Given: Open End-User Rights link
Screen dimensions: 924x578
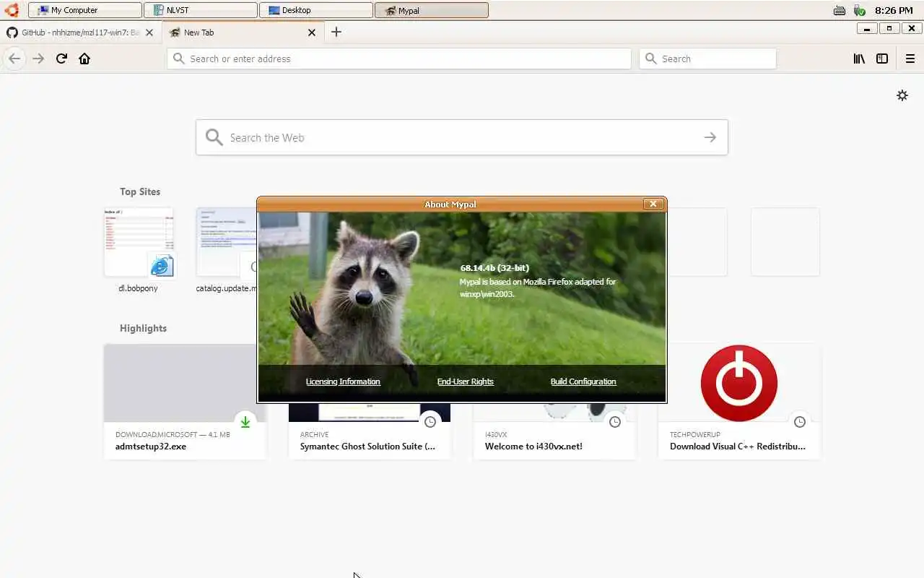Looking at the screenshot, I should point(466,381).
